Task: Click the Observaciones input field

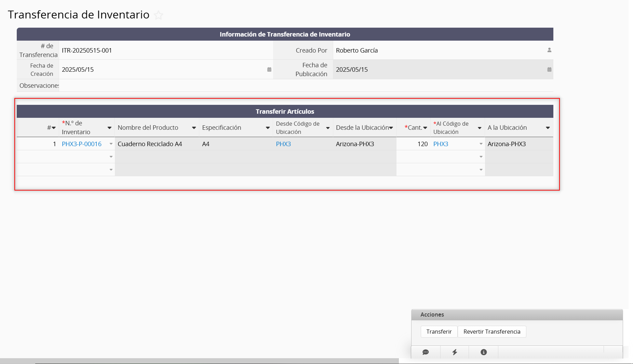Action: pyautogui.click(x=306, y=86)
